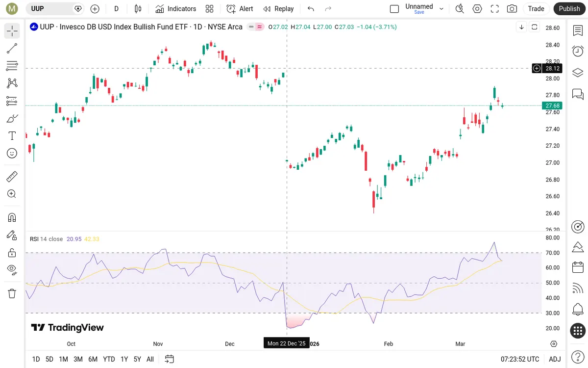Select the ruler measure tool
The height and width of the screenshot is (368, 588).
click(12, 176)
